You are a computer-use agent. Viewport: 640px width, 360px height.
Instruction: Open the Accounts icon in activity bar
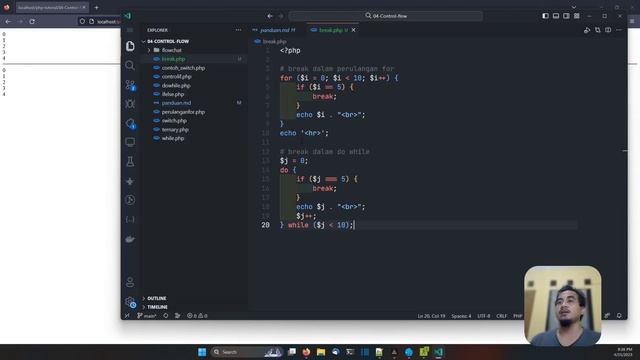coord(130,282)
